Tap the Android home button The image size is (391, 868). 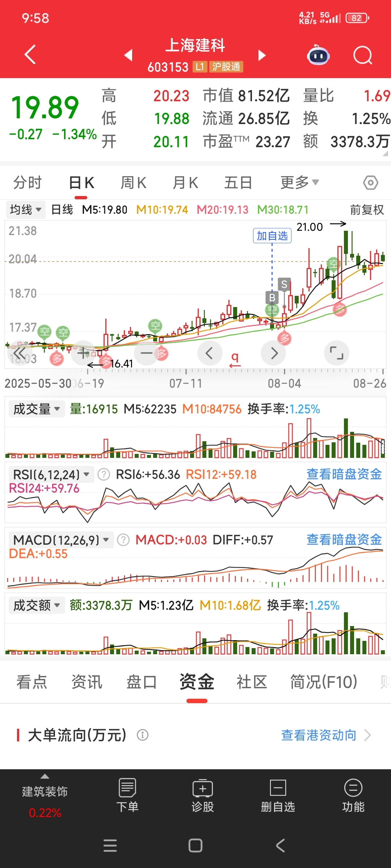(195, 846)
